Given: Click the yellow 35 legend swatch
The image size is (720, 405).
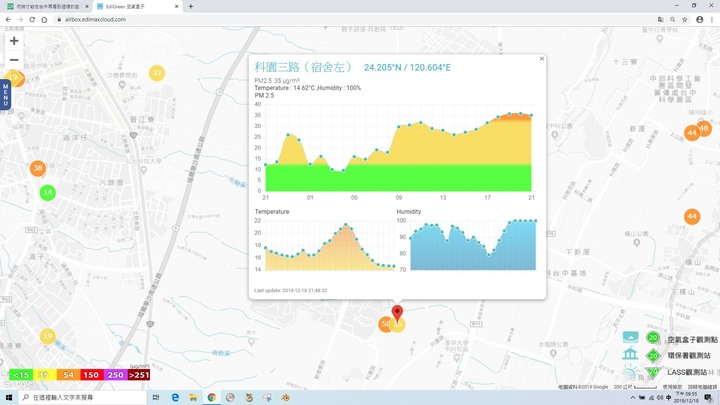Looking at the screenshot, I should [x=45, y=375].
